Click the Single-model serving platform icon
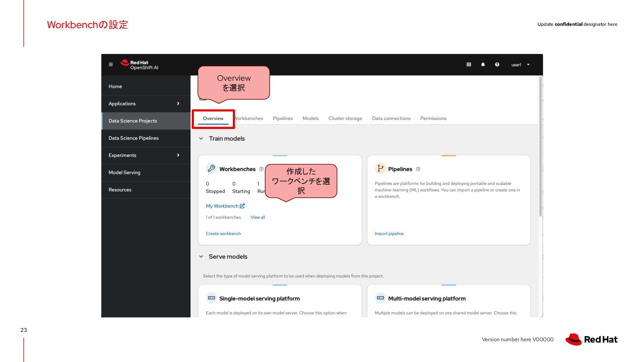 click(211, 298)
